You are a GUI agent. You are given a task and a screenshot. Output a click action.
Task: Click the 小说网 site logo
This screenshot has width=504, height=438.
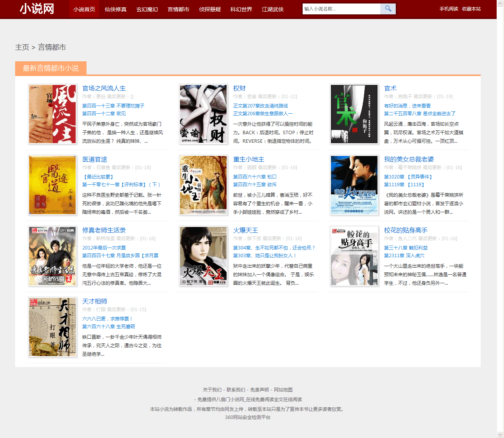[37, 9]
